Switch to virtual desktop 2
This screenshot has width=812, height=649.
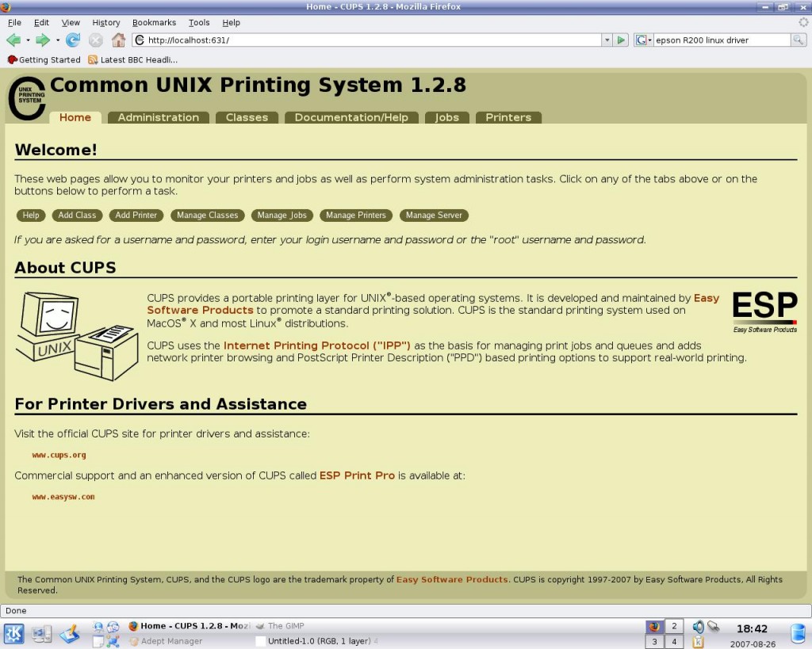[x=674, y=626]
